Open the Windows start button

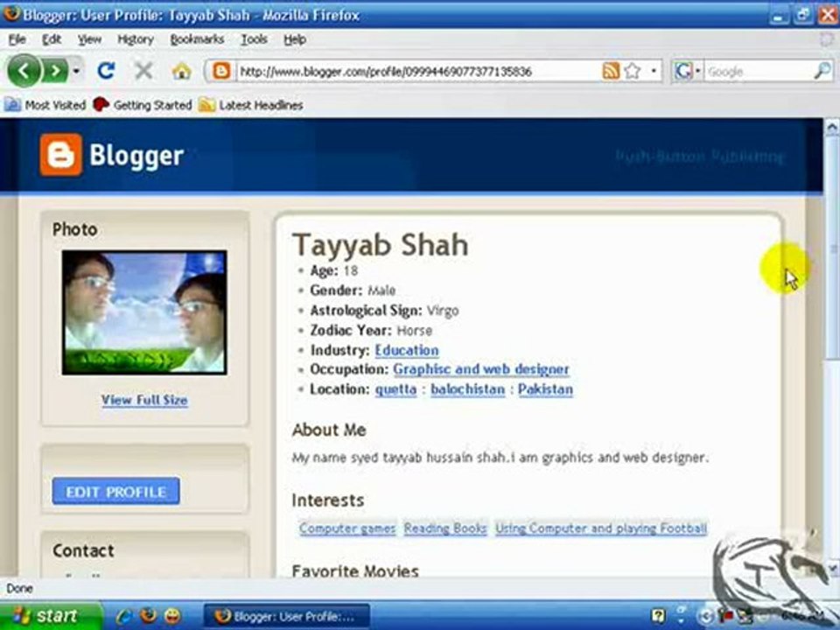[x=52, y=616]
